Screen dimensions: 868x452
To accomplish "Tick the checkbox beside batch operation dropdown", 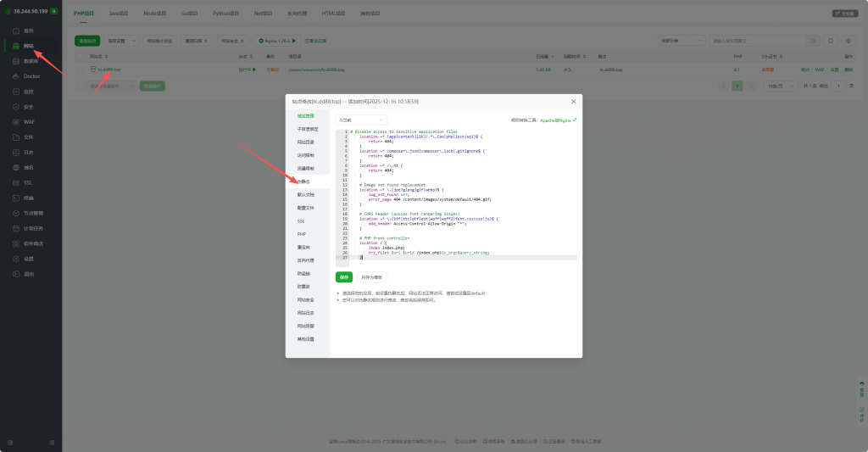I will pos(81,86).
